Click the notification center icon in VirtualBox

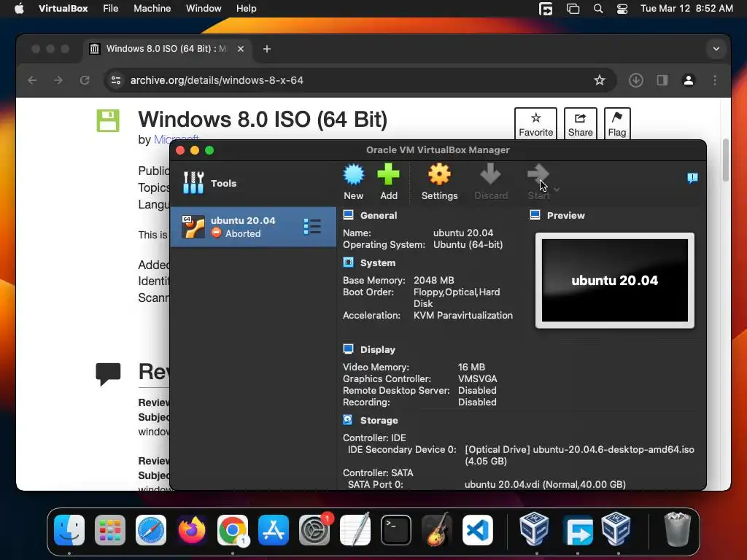[692, 179]
